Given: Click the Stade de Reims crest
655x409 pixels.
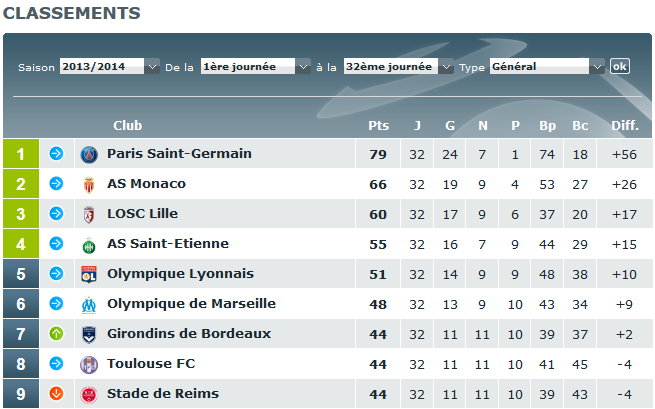Looking at the screenshot, I should coord(90,394).
